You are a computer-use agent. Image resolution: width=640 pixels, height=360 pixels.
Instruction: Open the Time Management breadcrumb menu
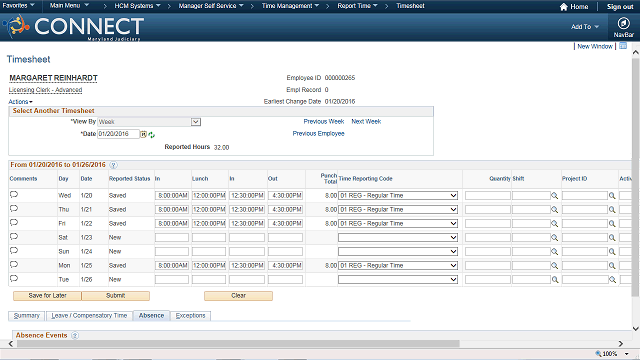pos(290,6)
